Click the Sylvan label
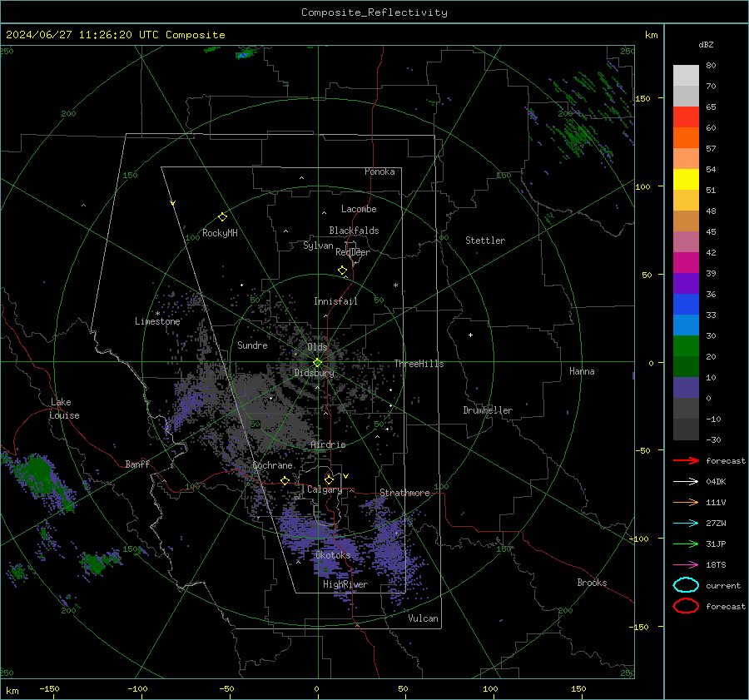This screenshot has height=700, width=749. click(318, 246)
